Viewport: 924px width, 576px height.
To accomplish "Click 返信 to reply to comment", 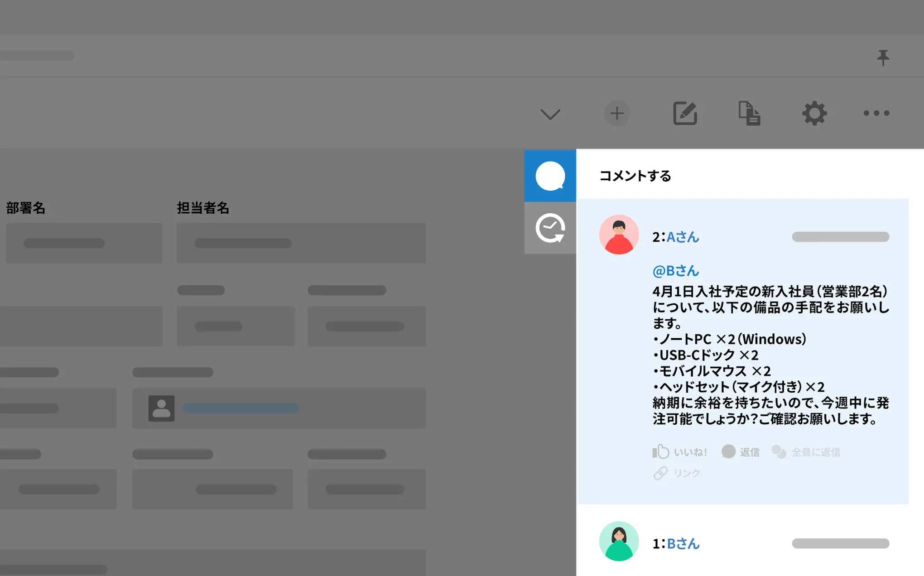I will 741,451.
